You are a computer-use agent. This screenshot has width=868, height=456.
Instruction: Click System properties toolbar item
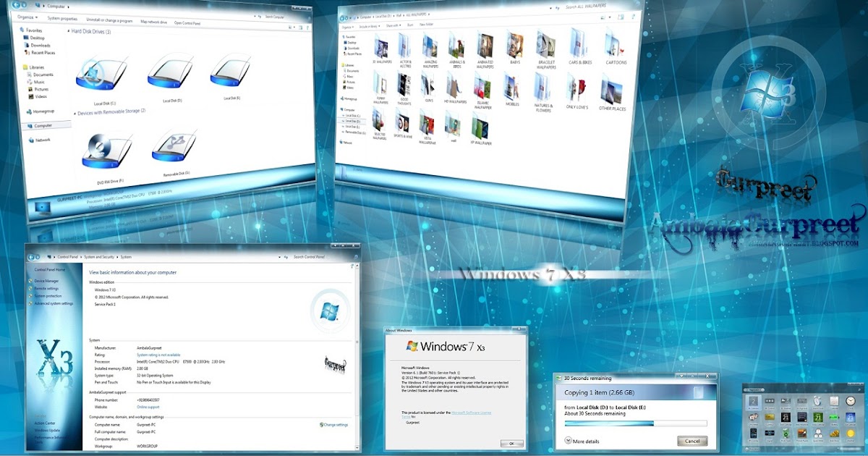62,17
